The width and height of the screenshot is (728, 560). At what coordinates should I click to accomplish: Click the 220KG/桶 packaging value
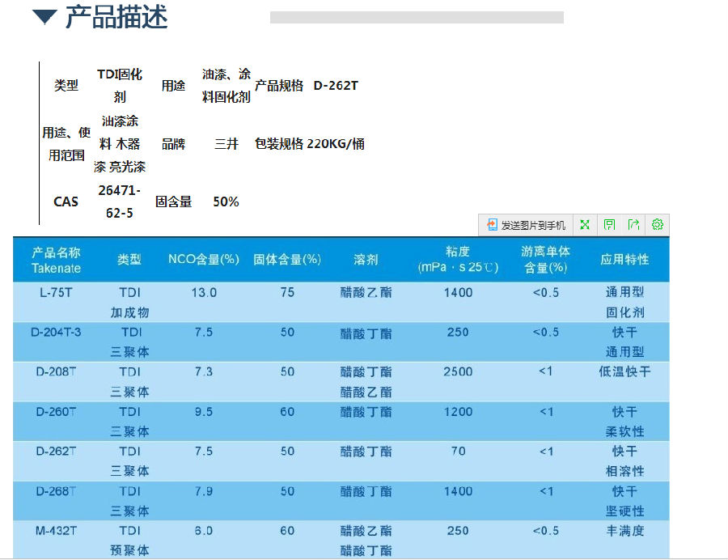[x=336, y=144]
